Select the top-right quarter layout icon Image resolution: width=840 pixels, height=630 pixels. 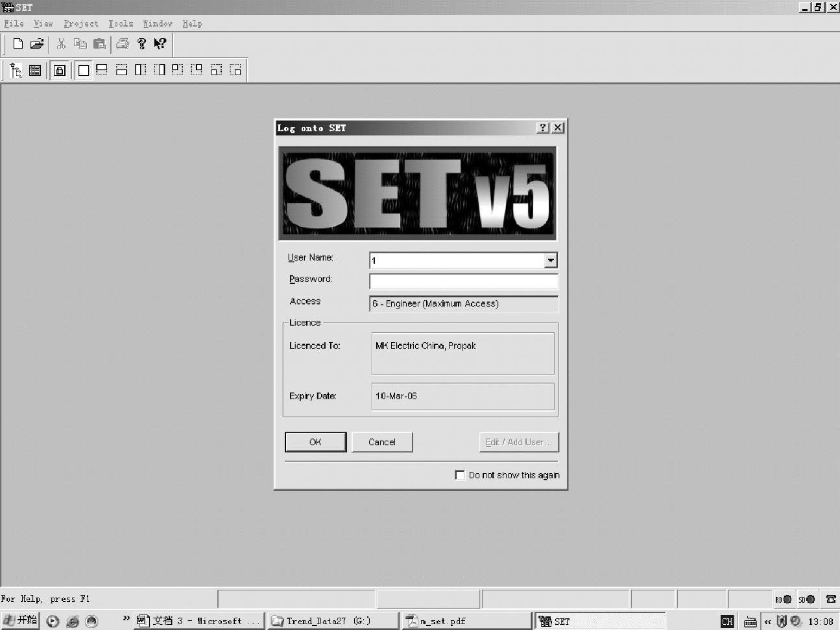pyautogui.click(x=197, y=70)
